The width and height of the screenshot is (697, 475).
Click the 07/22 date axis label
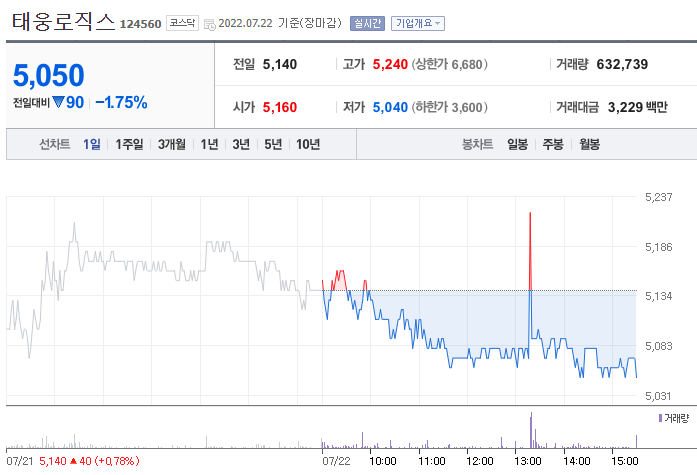[x=336, y=461]
